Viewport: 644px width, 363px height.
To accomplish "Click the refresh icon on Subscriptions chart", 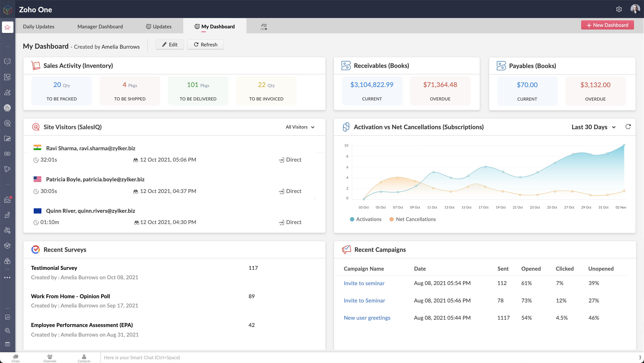I will [x=628, y=127].
